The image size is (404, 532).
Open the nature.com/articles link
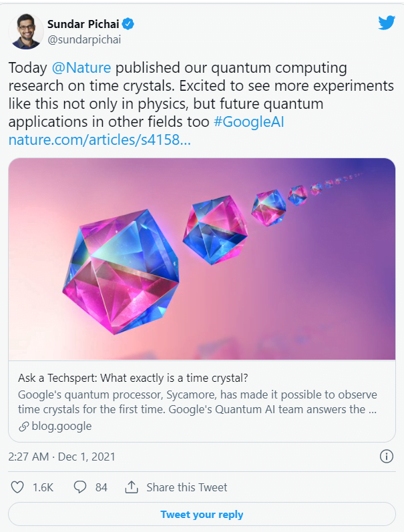99,140
